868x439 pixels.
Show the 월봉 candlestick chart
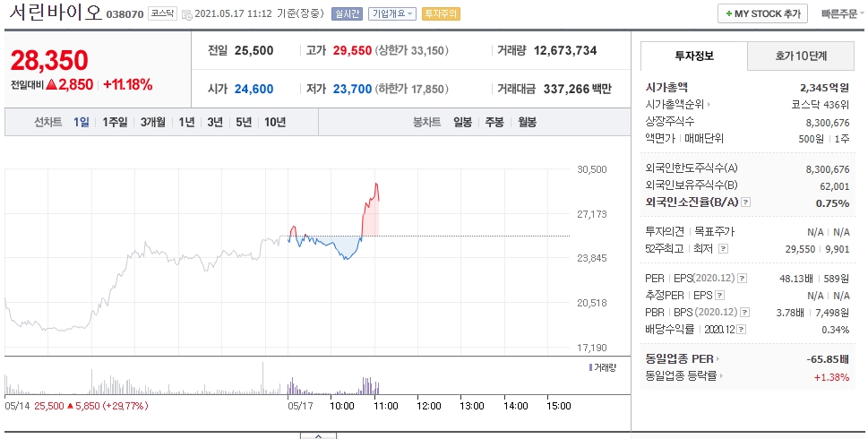click(x=527, y=123)
